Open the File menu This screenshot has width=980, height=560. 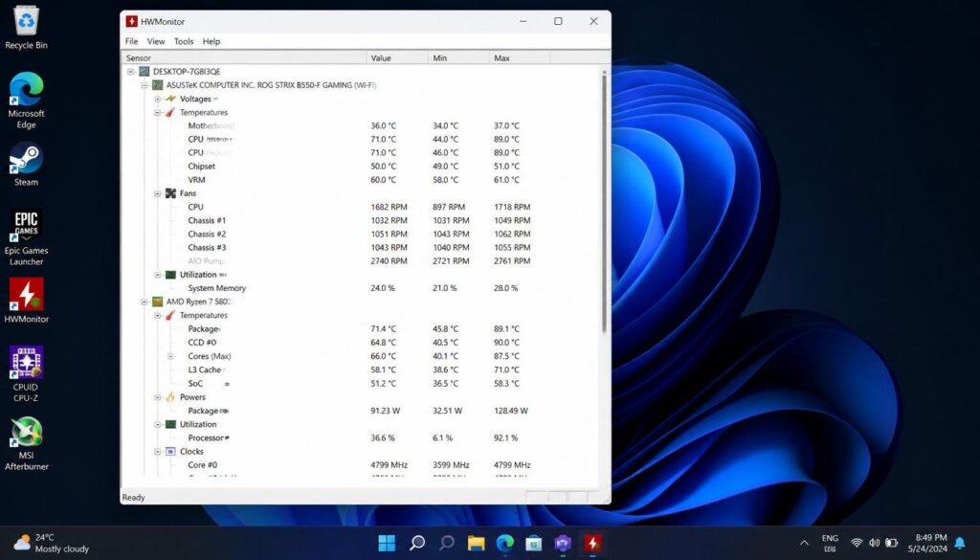(x=131, y=41)
